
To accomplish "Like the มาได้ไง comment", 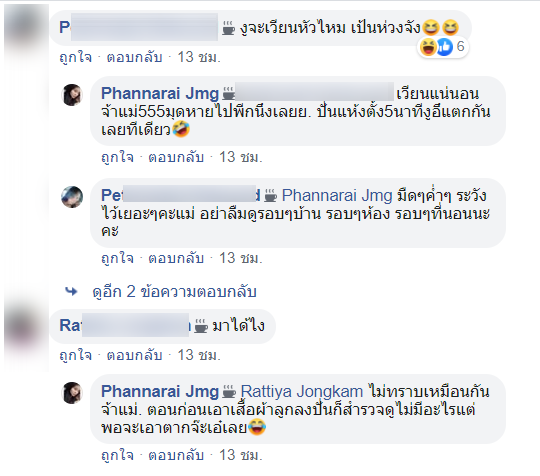I will 76,355.
